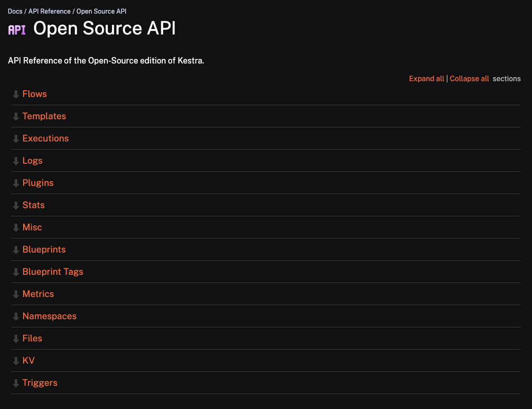
Task: Expand the Blueprint Tags section
Action: point(53,272)
